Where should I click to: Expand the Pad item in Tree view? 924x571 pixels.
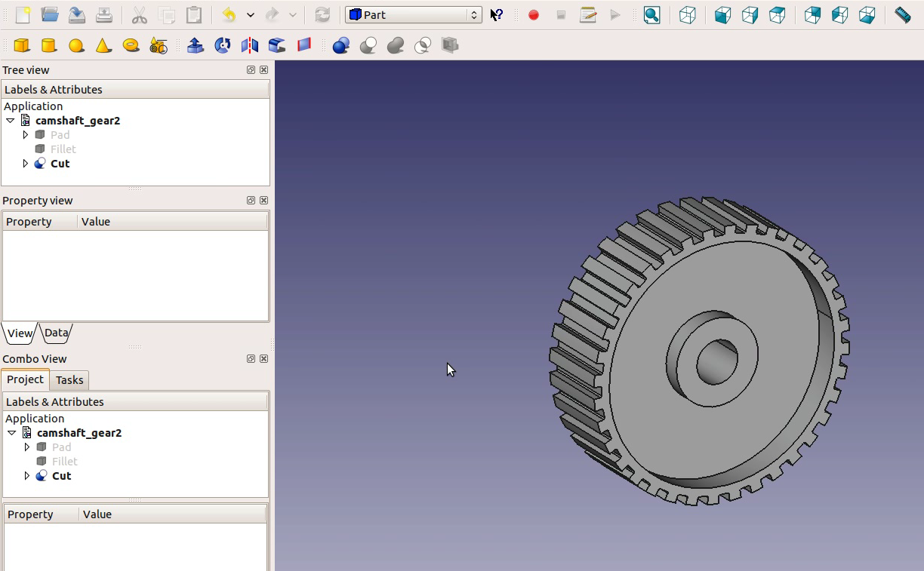point(26,134)
